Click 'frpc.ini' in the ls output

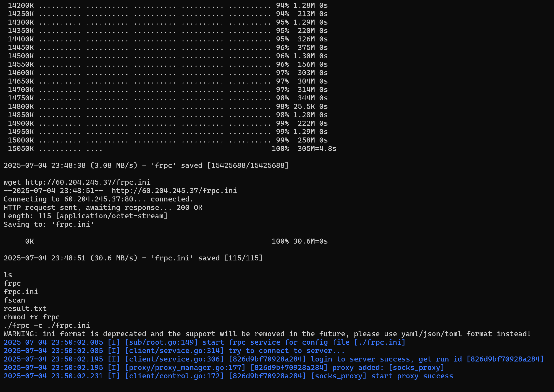(21, 292)
